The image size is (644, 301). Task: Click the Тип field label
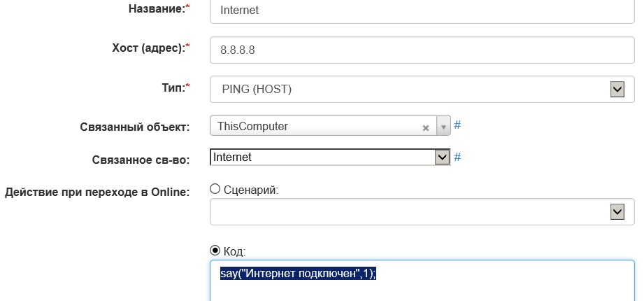pos(171,88)
